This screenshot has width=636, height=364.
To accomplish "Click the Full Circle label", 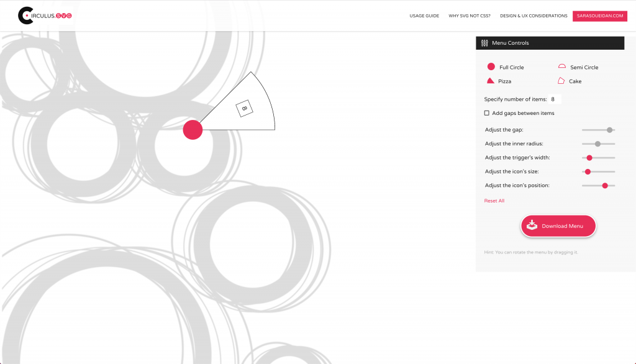I will pos(512,67).
